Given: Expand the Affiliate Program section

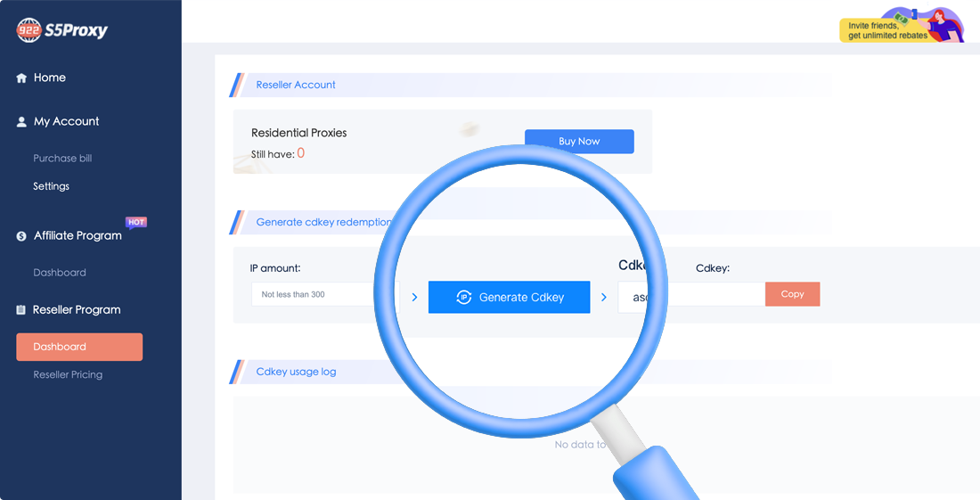Looking at the screenshot, I should pos(78,236).
